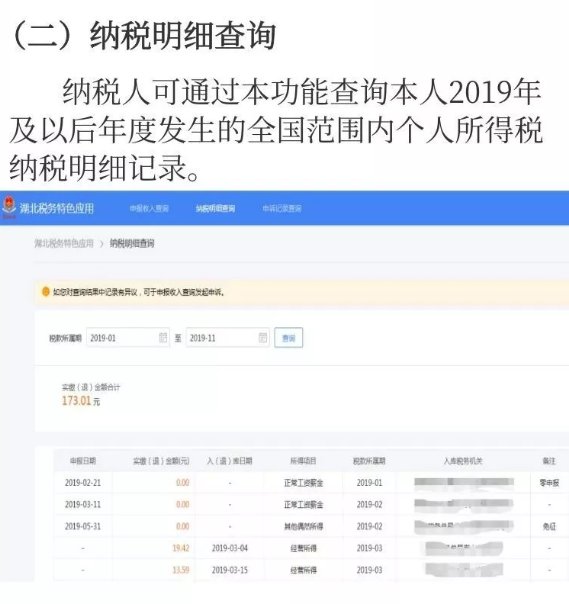Click the 湖北税务特色应用 header title
The image size is (569, 604).
tap(57, 208)
